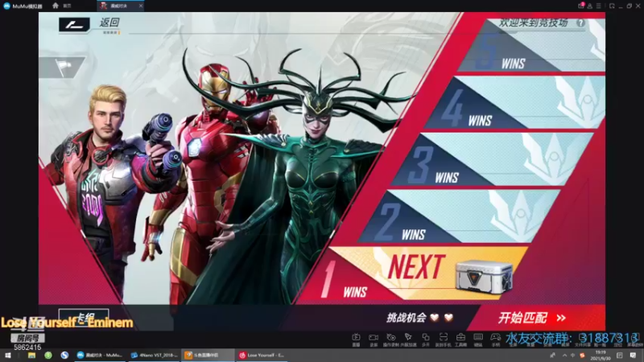644x362 pixels.
Task: Go to the MuMu home tab
Action: [62, 6]
